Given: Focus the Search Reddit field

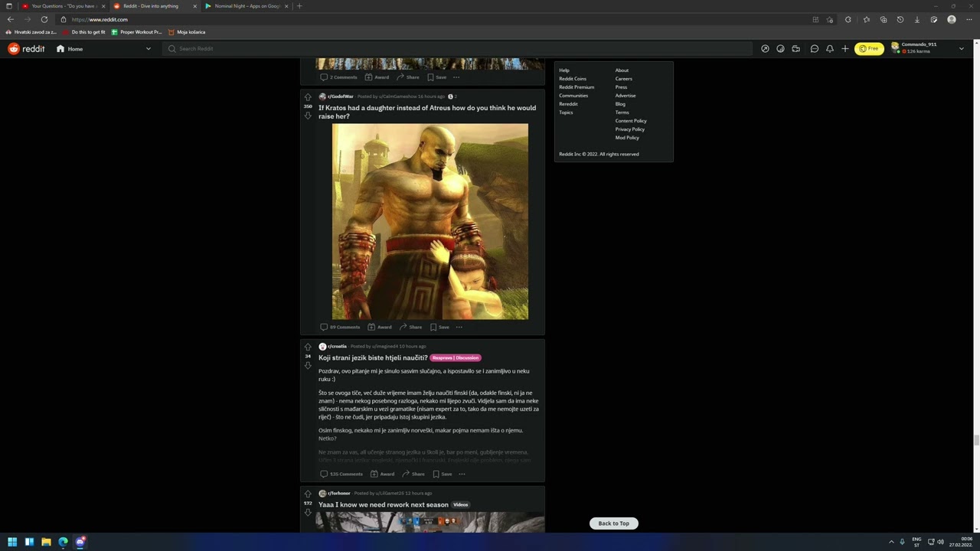Looking at the screenshot, I should (x=458, y=48).
